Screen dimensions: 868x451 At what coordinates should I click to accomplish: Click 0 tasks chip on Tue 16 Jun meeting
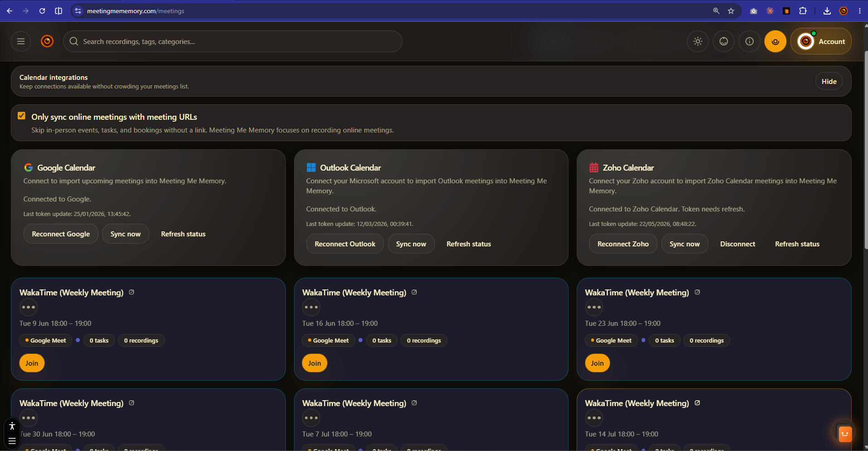(x=382, y=340)
